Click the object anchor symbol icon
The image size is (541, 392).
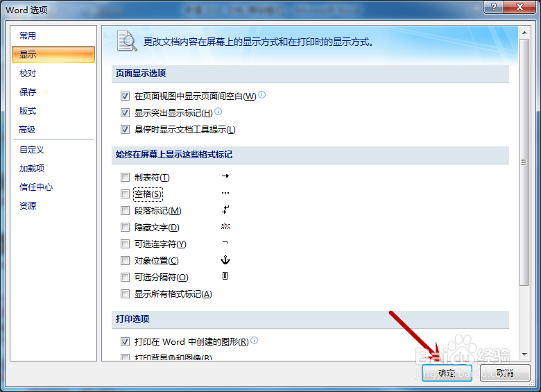coord(225,260)
